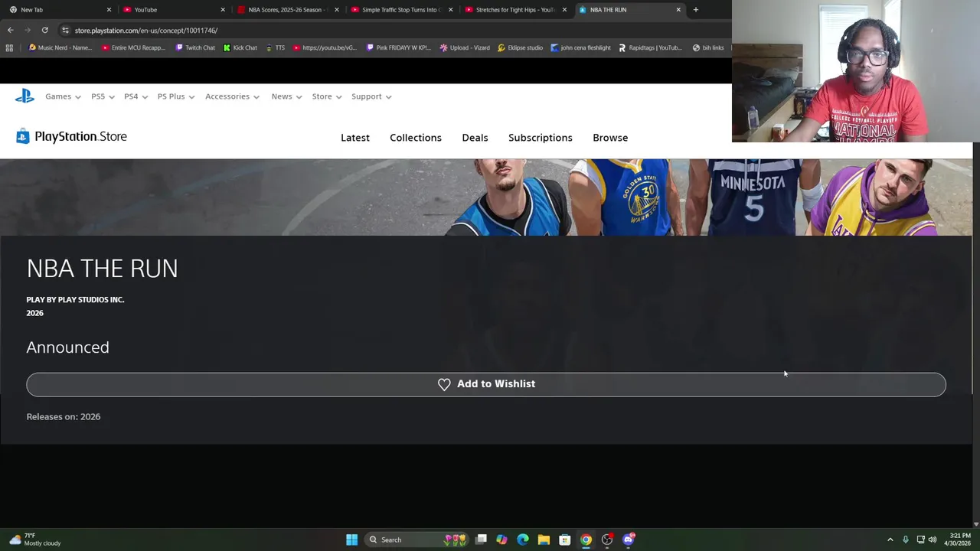Open a new browser tab with plus
This screenshot has width=980, height=551.
696,10
